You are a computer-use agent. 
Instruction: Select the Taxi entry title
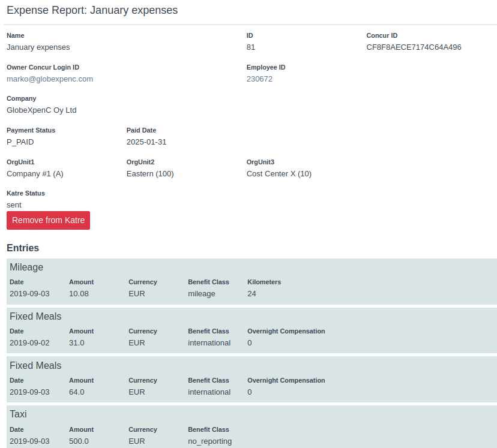coord(18,414)
